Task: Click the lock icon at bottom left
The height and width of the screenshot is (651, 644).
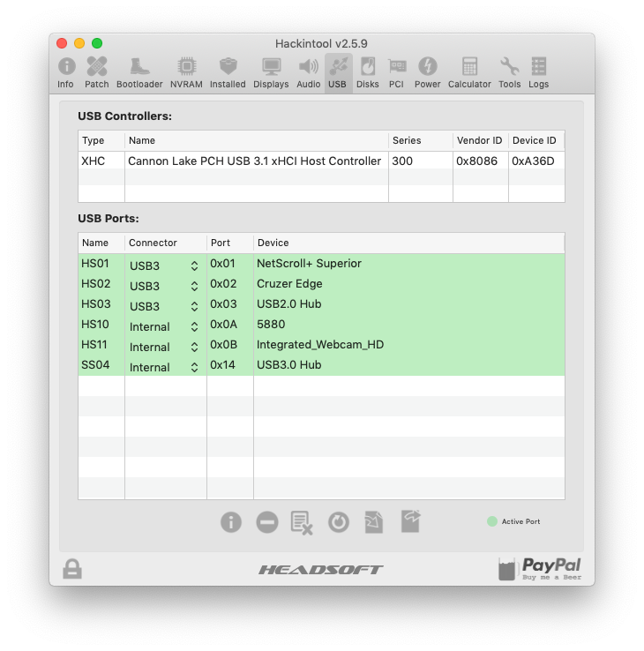Action: pos(72,569)
